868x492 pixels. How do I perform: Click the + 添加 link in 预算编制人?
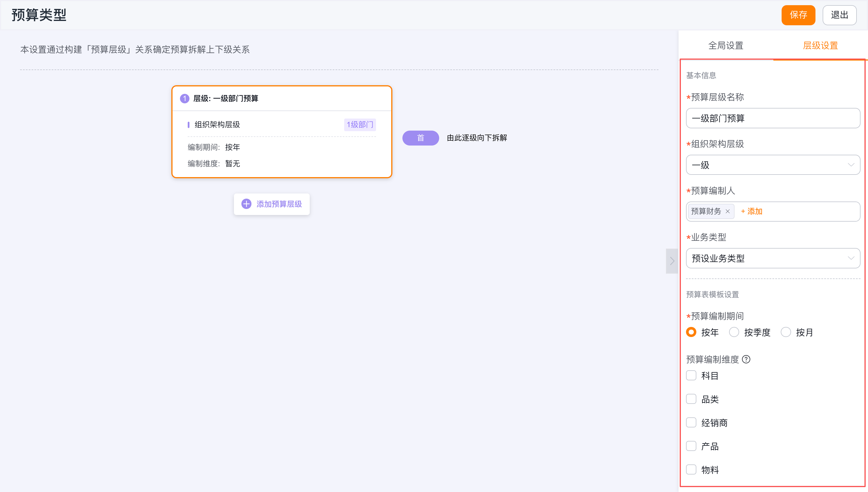tap(751, 212)
